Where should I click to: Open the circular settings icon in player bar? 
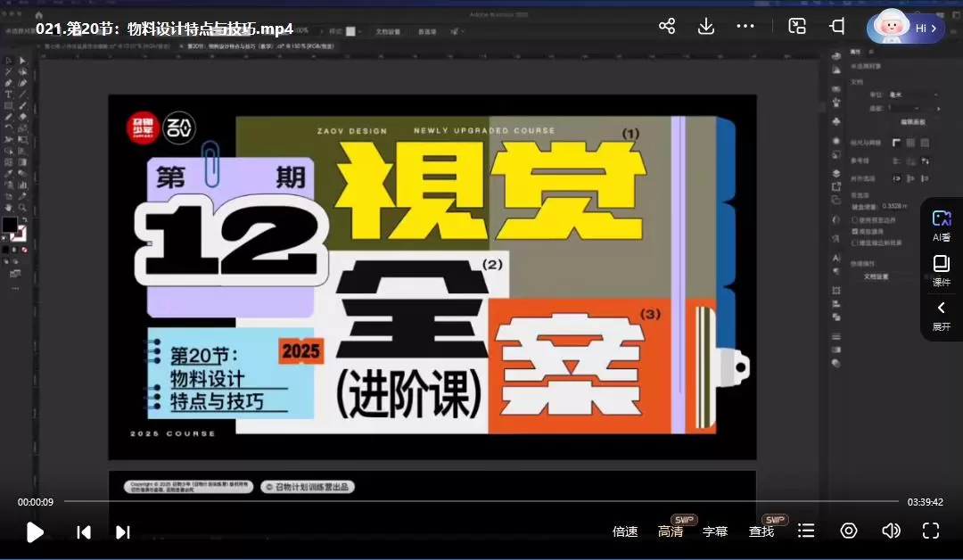point(849,531)
